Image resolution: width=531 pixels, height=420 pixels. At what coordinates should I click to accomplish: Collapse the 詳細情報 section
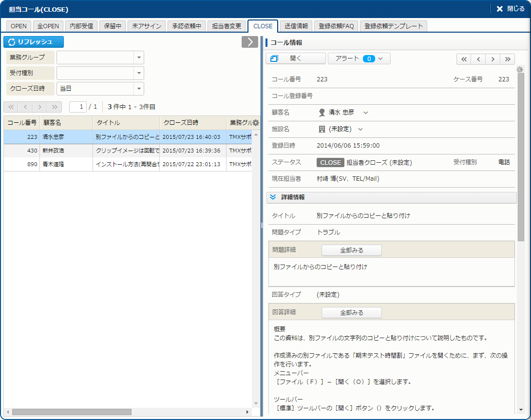(x=273, y=197)
